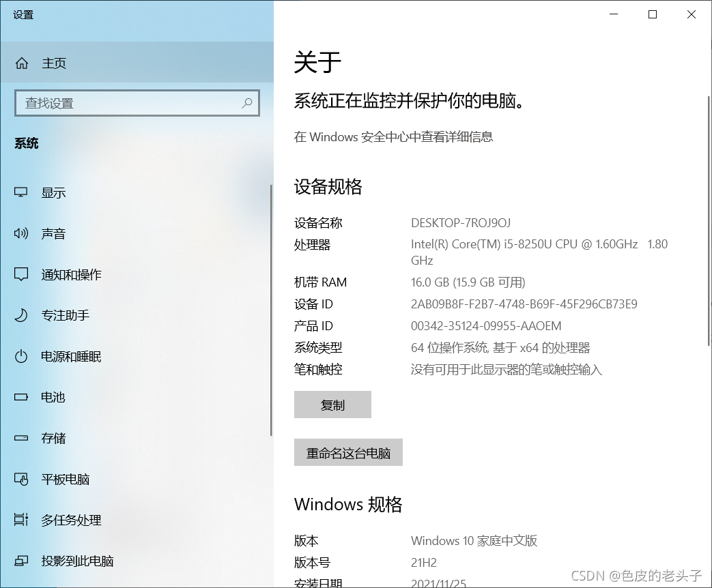Image resolution: width=712 pixels, height=588 pixels.
Task: Click the Home house icon
Action: [22, 63]
